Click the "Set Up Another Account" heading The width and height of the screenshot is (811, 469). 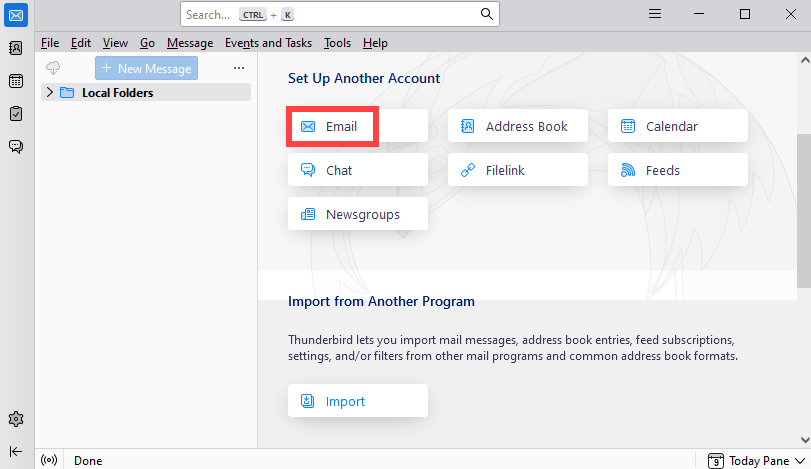[364, 78]
